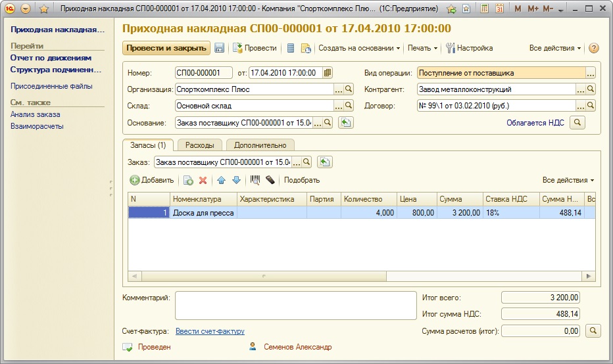Open the calendar icon in title bar

pos(499,9)
